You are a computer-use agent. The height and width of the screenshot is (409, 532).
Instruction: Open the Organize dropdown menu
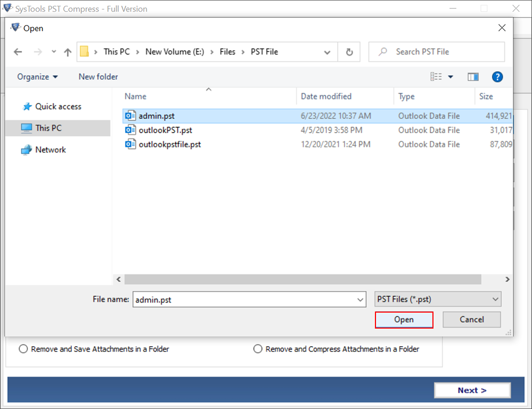tap(37, 77)
